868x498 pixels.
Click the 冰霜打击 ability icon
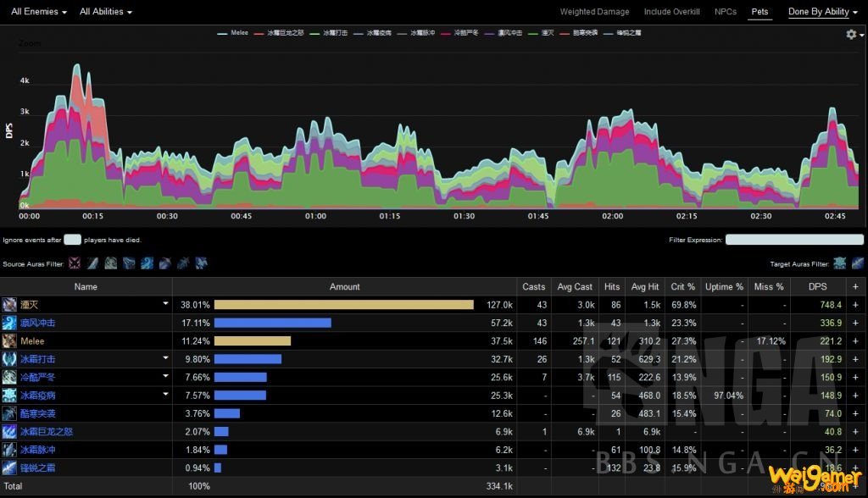(x=9, y=359)
